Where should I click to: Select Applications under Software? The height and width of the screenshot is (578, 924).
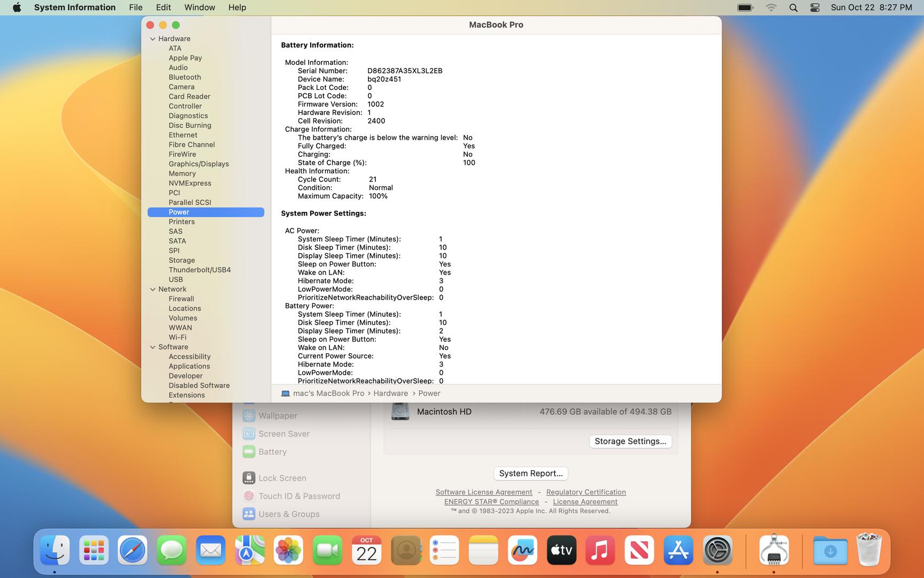189,366
